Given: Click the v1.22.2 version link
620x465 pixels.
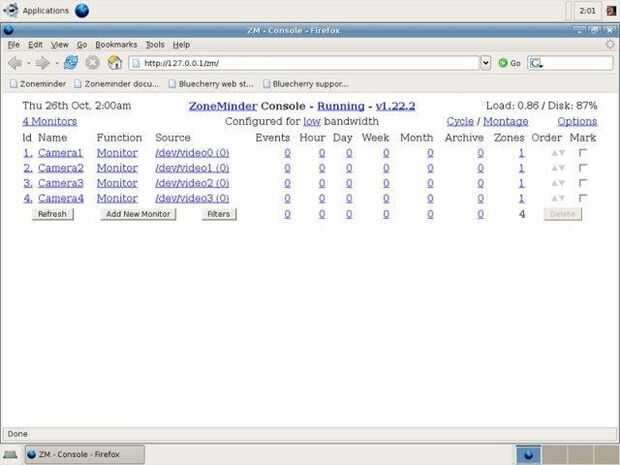Looking at the screenshot, I should (x=395, y=106).
